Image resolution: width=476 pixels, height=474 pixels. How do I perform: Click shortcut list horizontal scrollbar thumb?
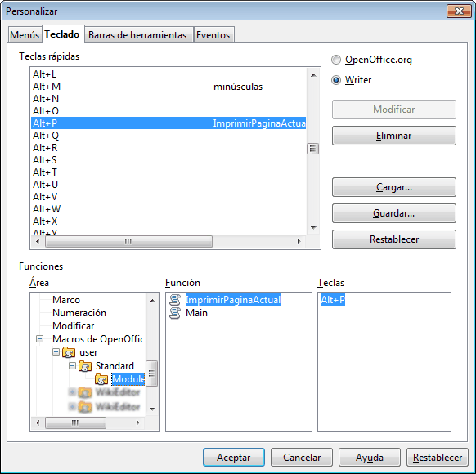point(128,241)
